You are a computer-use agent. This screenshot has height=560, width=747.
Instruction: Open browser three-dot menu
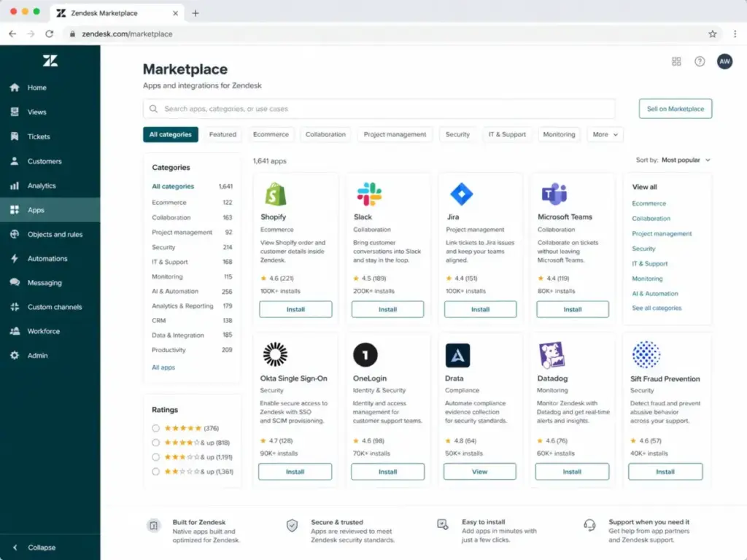tap(735, 34)
